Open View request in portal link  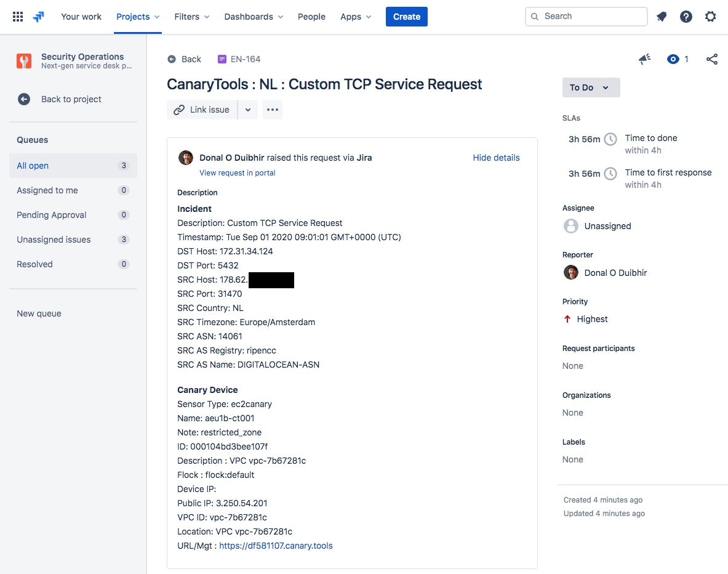pyautogui.click(x=238, y=172)
